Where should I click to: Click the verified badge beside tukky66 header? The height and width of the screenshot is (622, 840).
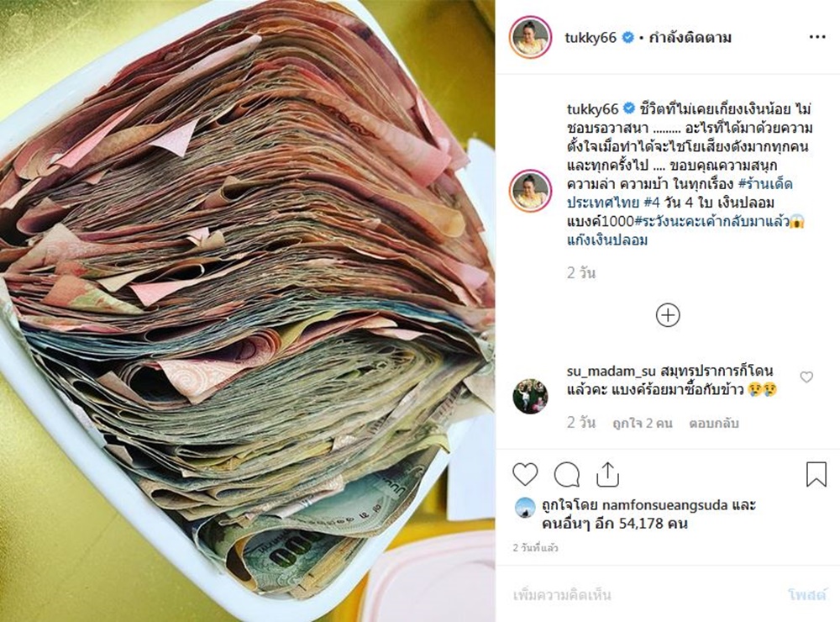(x=627, y=38)
